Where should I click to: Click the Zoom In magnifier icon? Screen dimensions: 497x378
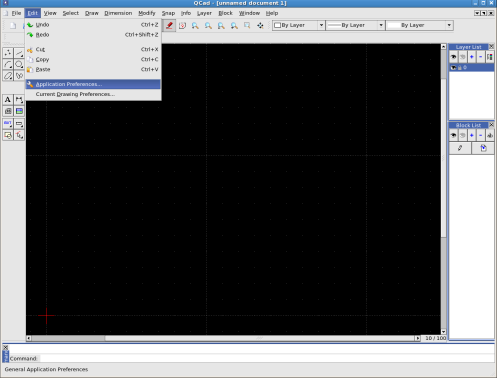[195, 25]
